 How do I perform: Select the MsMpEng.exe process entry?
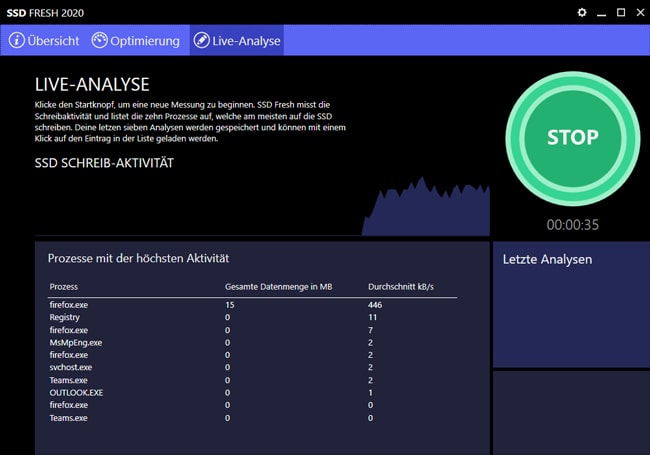pos(76,342)
